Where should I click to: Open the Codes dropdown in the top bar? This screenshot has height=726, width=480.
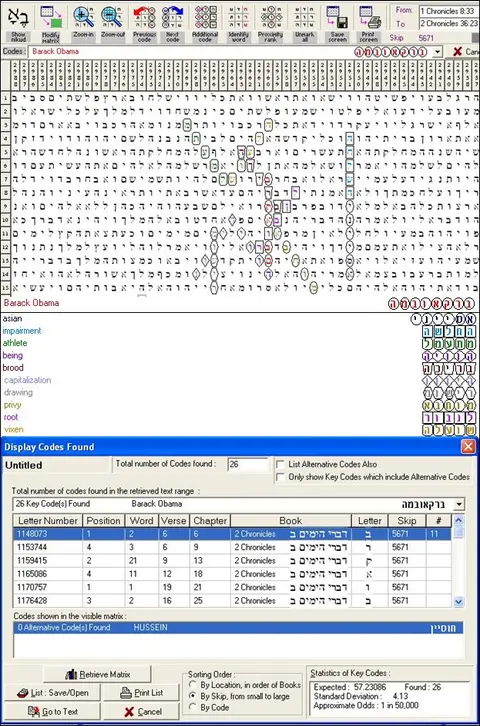(x=437, y=52)
